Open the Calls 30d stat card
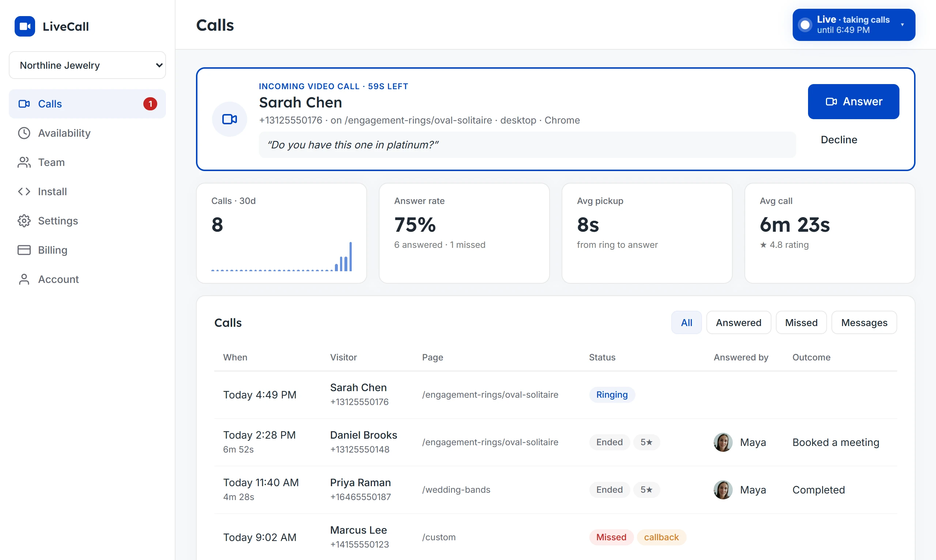Viewport: 936px width, 560px height. coord(282,233)
